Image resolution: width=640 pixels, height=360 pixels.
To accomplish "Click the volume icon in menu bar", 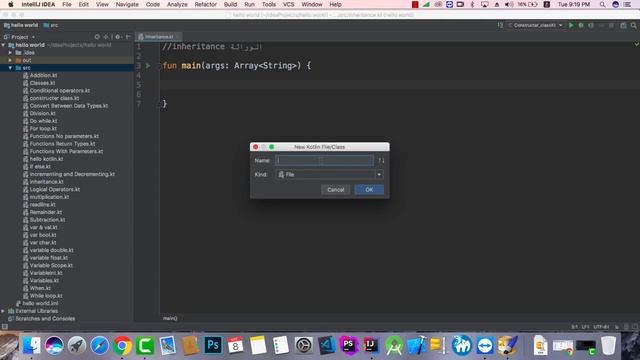I will [x=509, y=4].
